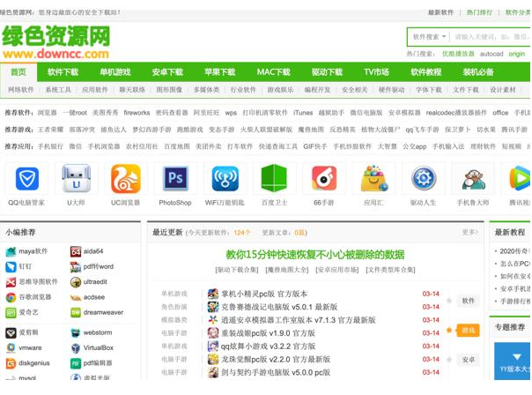
Task: Click the 谷歌浏览器 Chrome icon
Action: point(11,297)
